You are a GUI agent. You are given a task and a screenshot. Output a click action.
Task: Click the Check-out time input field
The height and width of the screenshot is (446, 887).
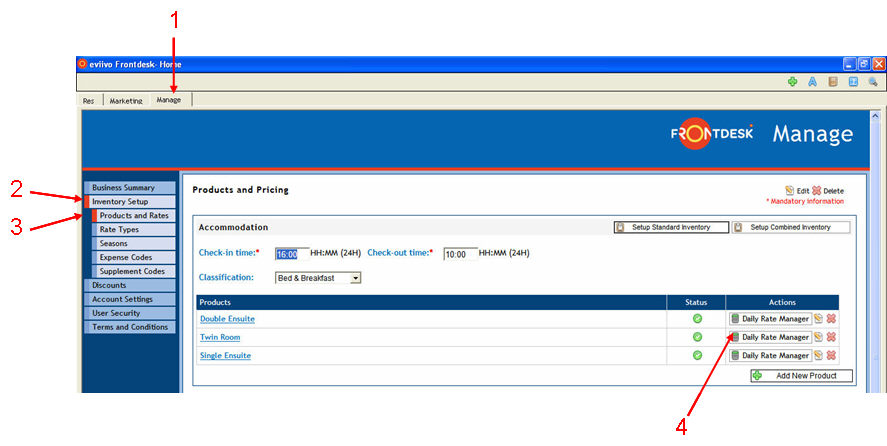point(460,254)
